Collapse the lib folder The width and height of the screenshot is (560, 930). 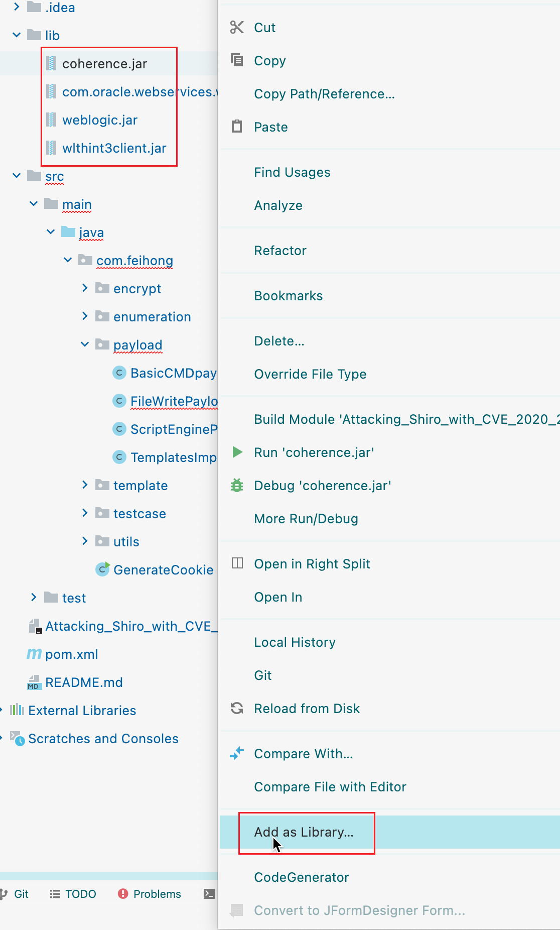pyautogui.click(x=17, y=35)
